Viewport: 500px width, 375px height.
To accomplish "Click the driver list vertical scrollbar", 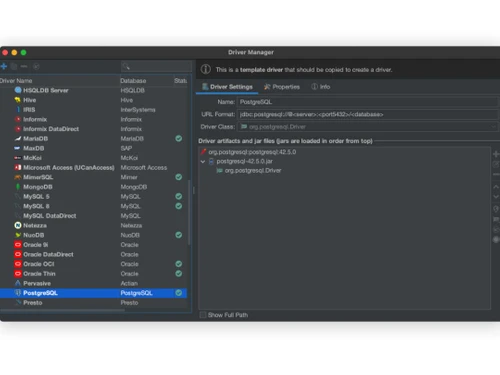I will coord(189,212).
